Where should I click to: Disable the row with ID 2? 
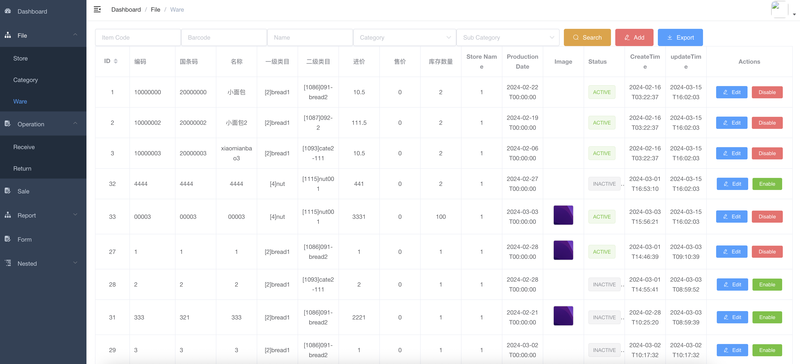click(x=767, y=123)
